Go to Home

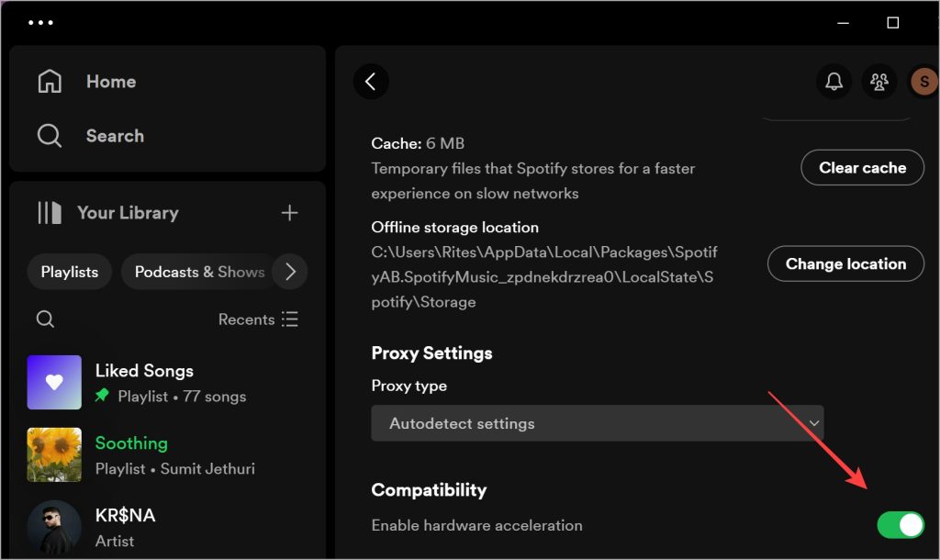pos(111,82)
